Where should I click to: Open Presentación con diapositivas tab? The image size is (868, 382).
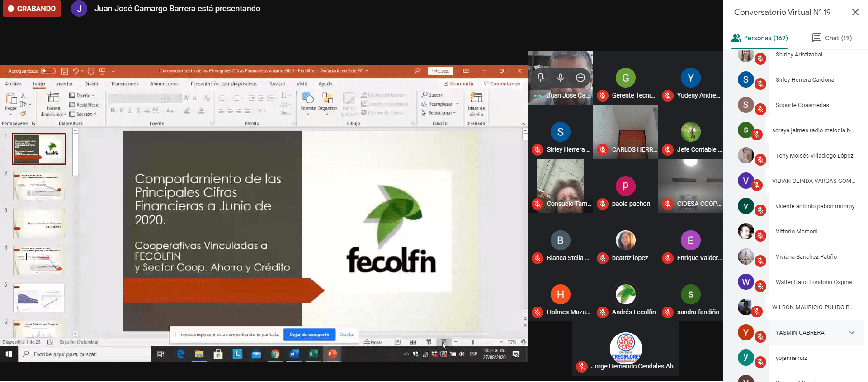(x=224, y=84)
